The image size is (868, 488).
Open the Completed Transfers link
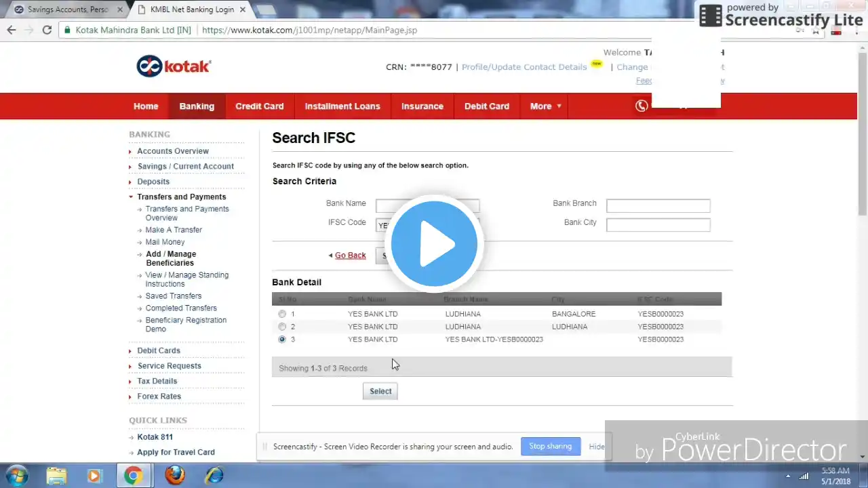(x=181, y=308)
